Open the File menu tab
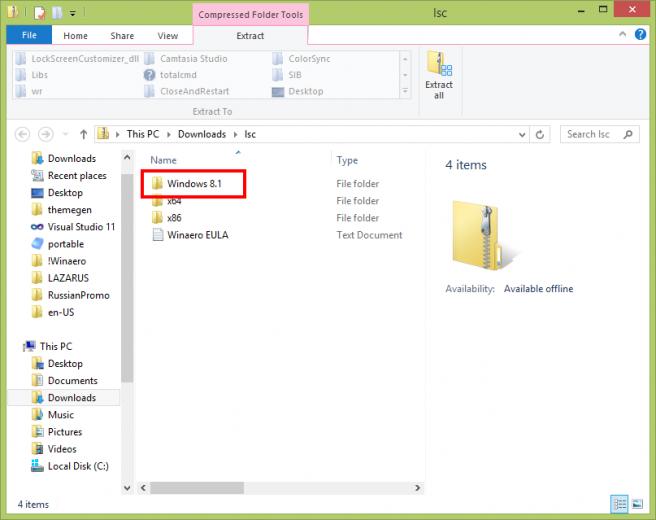The width and height of the screenshot is (656, 520). point(29,35)
